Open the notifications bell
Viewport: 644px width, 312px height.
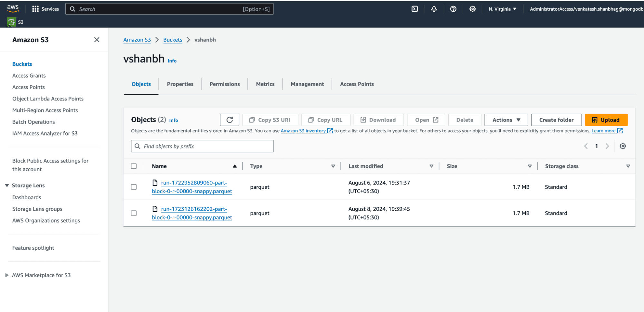(x=434, y=9)
